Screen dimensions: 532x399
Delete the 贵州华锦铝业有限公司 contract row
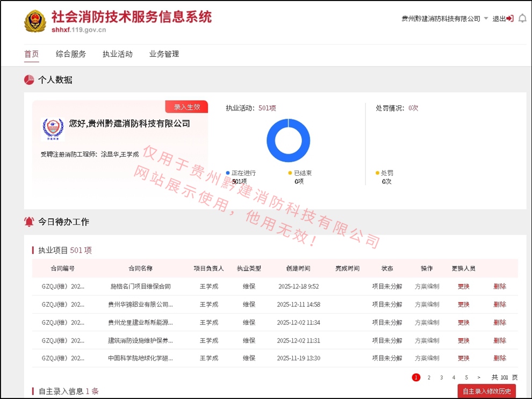[500, 304]
